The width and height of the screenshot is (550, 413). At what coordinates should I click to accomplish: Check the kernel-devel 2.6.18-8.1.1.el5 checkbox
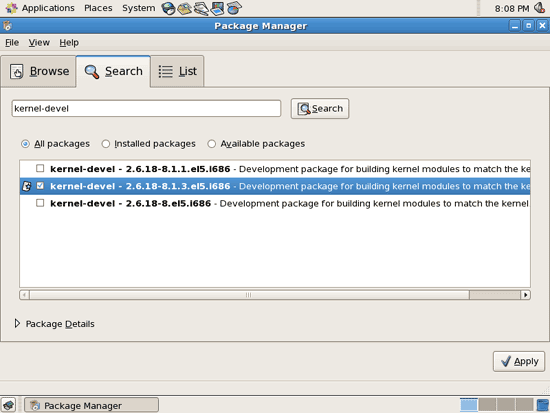click(40, 168)
